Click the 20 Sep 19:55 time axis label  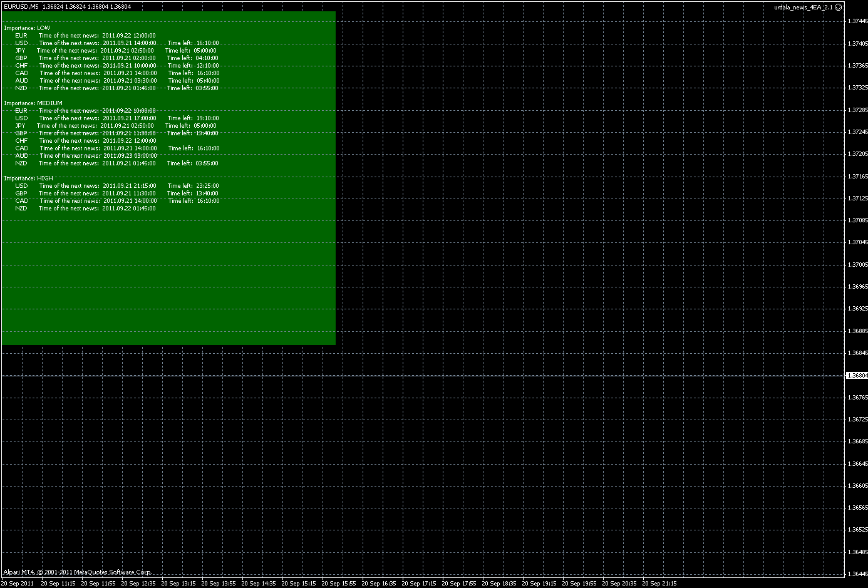[x=579, y=584]
